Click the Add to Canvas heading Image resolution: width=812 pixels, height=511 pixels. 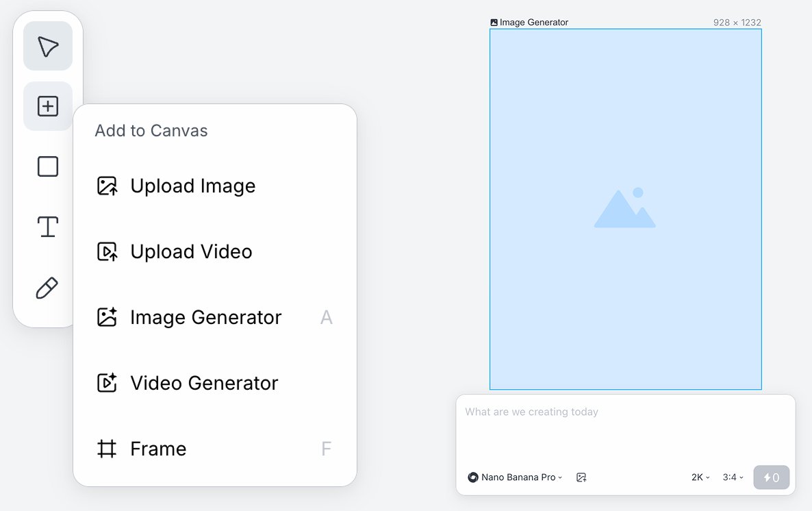point(151,131)
